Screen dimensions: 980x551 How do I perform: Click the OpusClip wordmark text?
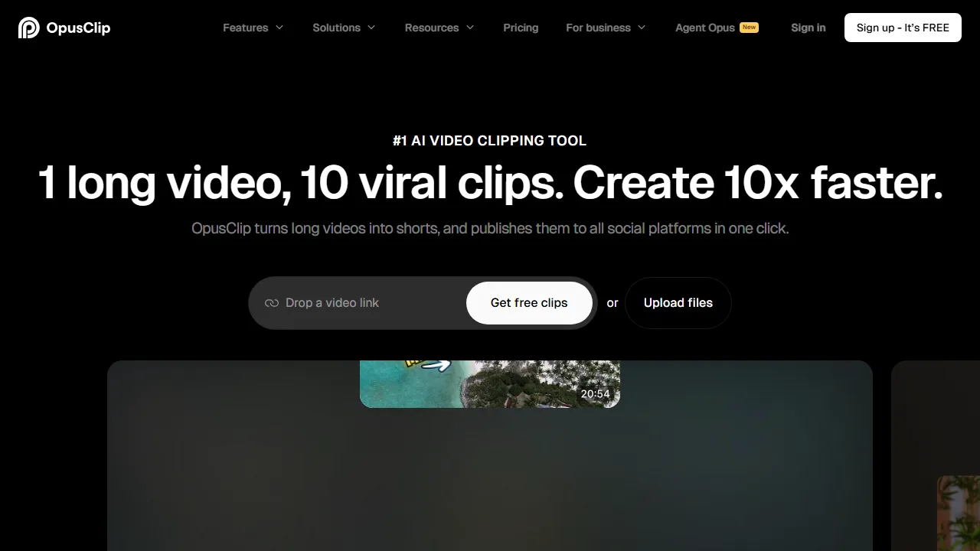pyautogui.click(x=77, y=28)
